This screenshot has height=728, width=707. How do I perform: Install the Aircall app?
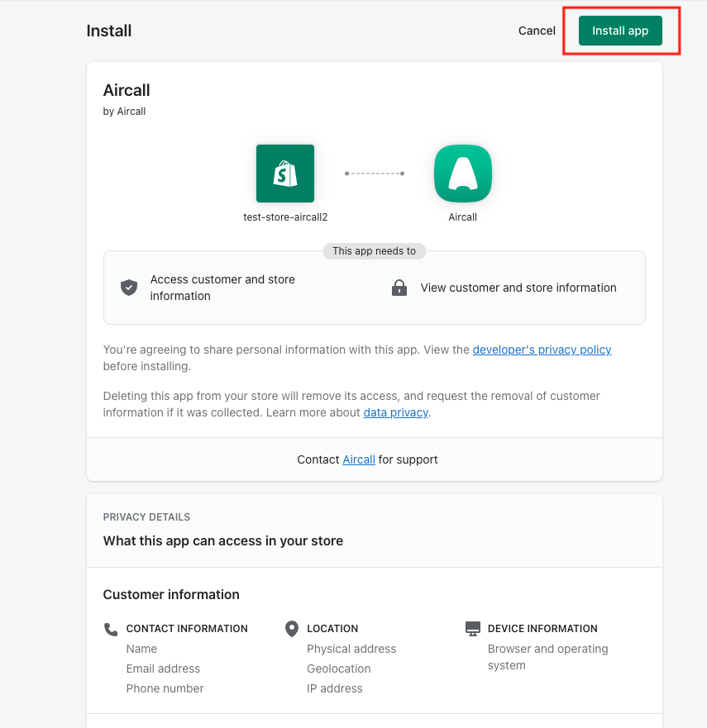(x=620, y=31)
